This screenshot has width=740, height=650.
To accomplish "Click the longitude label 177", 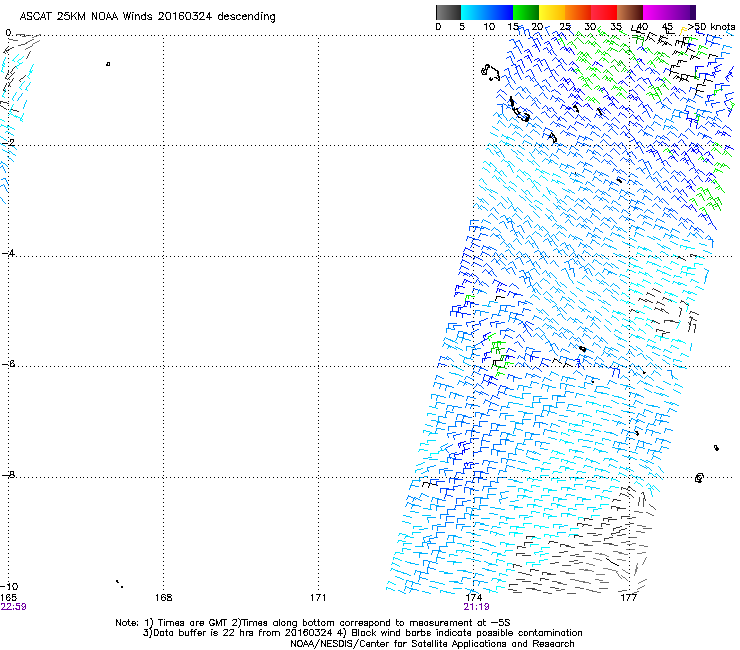I will tap(629, 598).
